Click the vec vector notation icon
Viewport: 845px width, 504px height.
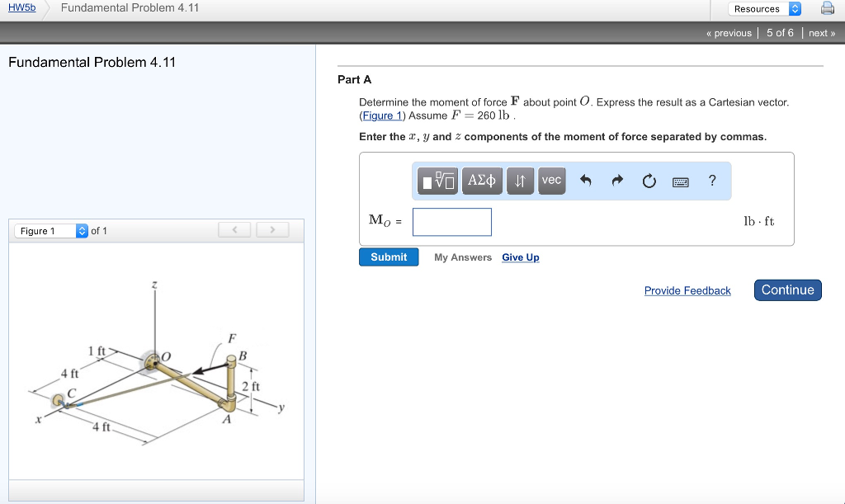click(x=551, y=181)
